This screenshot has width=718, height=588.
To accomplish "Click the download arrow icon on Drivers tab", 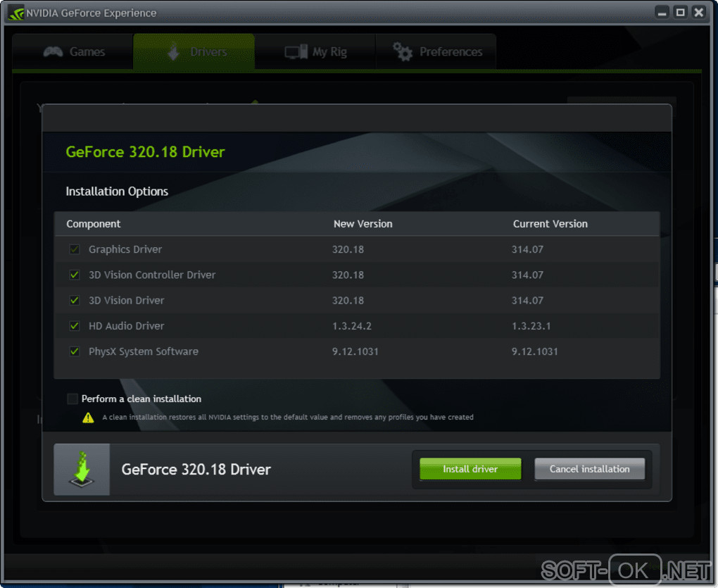I will (x=174, y=51).
